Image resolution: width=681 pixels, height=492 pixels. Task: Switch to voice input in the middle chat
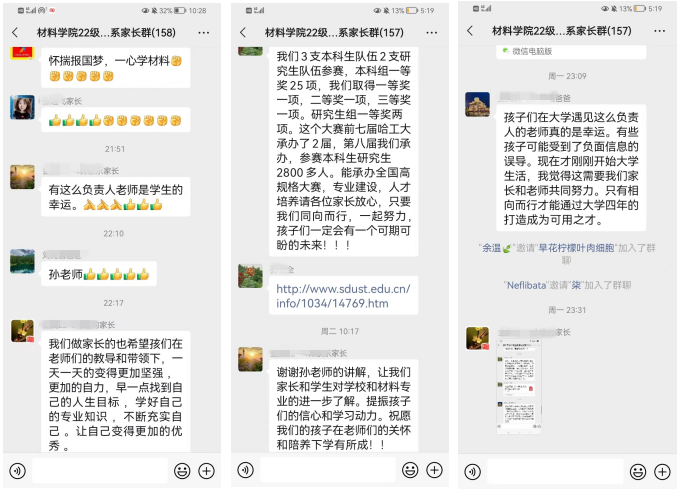pyautogui.click(x=246, y=470)
